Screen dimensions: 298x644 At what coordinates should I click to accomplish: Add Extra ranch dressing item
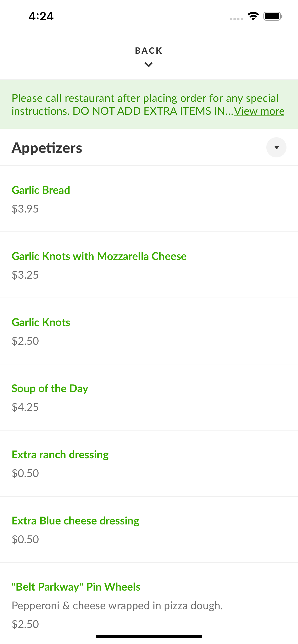tap(60, 454)
